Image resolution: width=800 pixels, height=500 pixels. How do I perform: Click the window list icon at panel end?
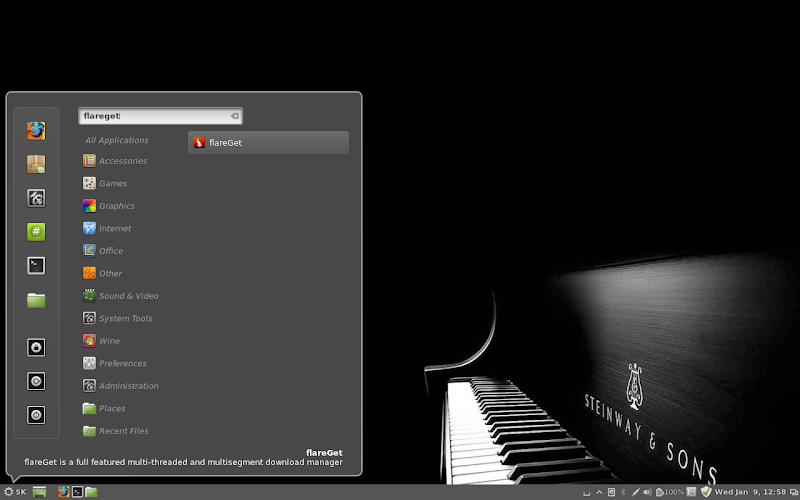tap(793, 492)
